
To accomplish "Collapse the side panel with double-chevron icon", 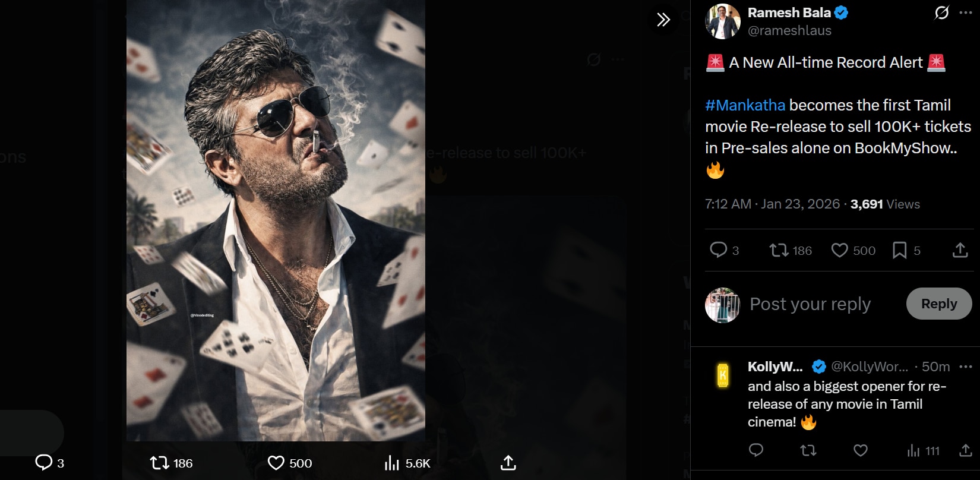I will (663, 20).
